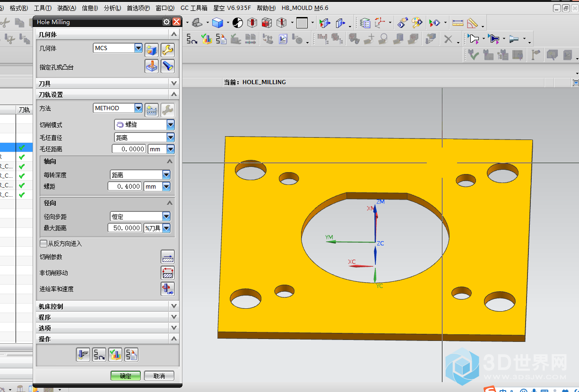Click the Generate tool path icon in 操作
Viewport: 579px width, 392px height.
(x=83, y=355)
